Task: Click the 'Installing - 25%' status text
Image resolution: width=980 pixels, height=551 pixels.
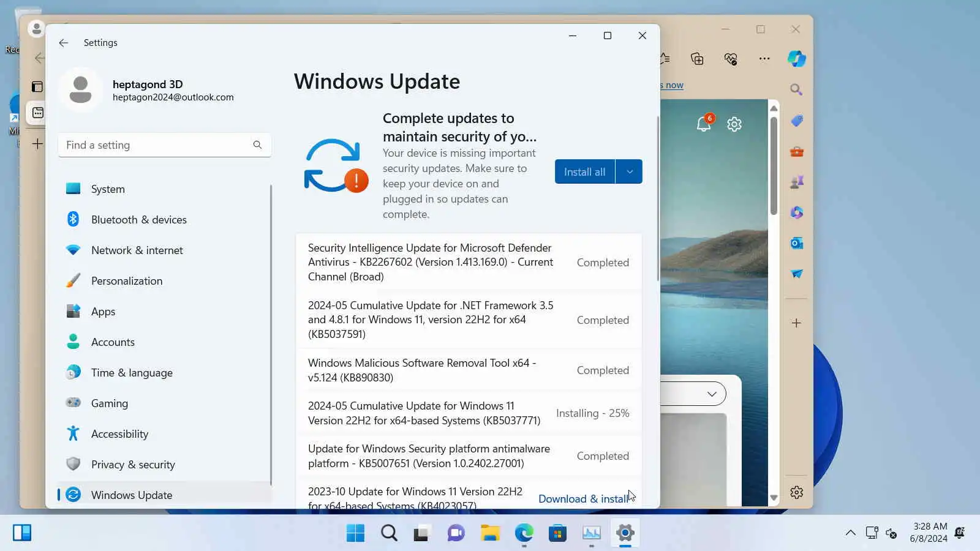Action: [592, 413]
